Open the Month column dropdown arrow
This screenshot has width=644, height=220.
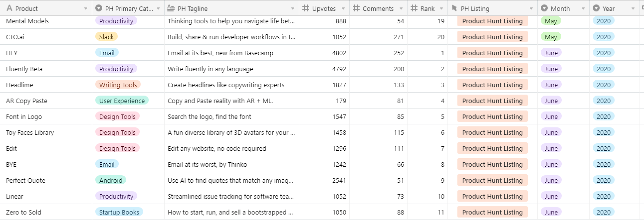583,8
